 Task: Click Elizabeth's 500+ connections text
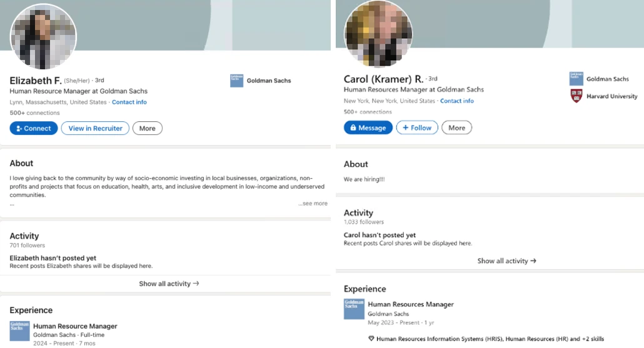(34, 112)
